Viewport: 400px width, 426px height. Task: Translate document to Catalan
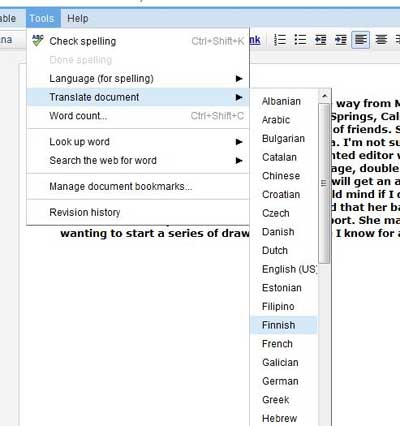coord(284,157)
